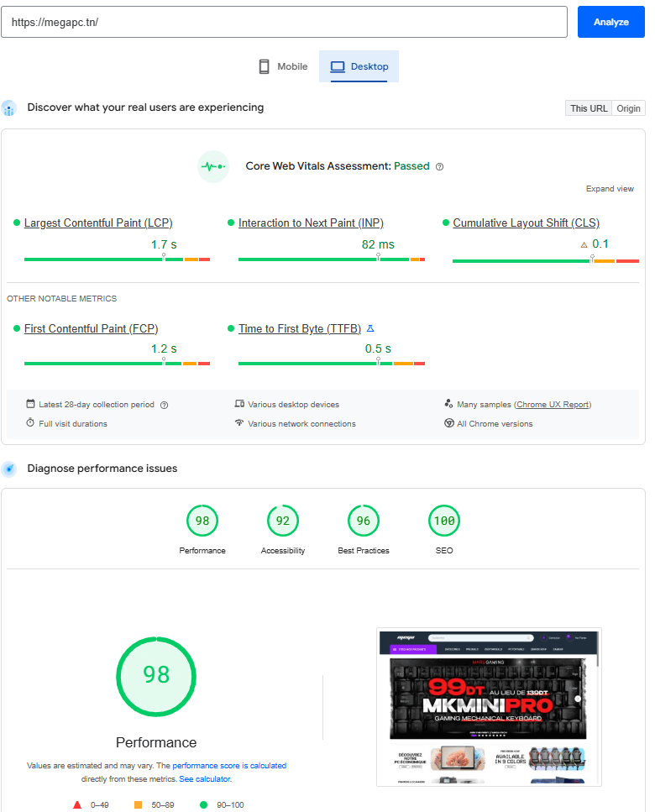
Task: Open Largest Contentful Paint (LCP) details
Action: point(98,223)
